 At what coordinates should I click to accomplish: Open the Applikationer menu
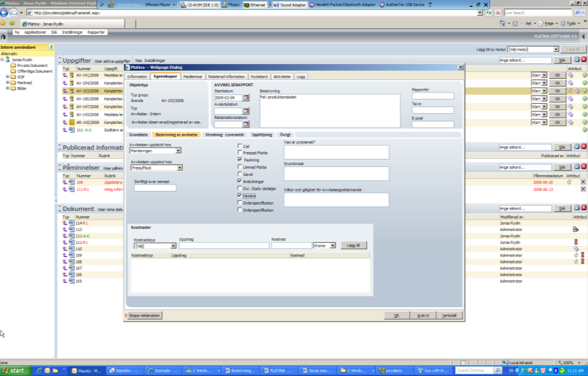35,33
